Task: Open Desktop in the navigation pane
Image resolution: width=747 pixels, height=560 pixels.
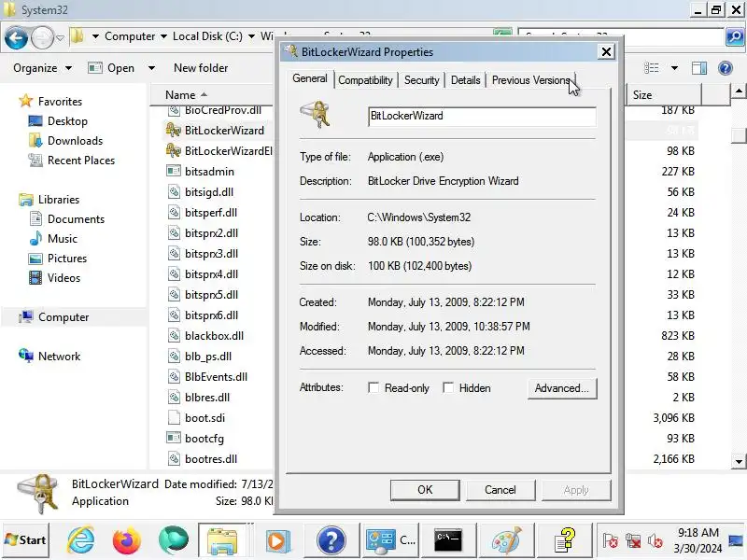Action: (67, 121)
